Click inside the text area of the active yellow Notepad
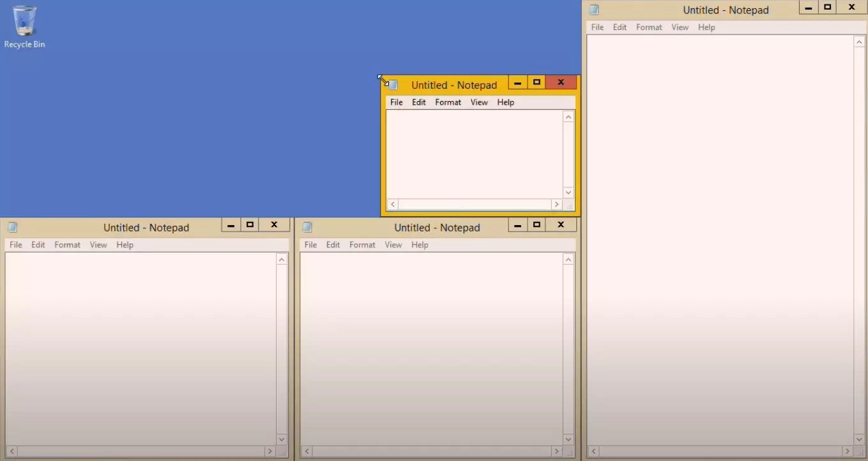 pos(475,155)
